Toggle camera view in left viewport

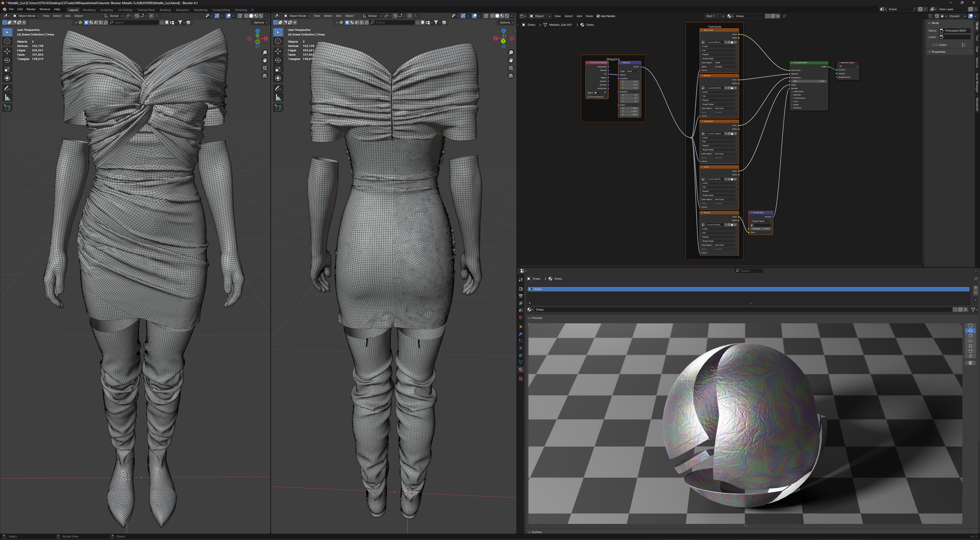tap(265, 68)
